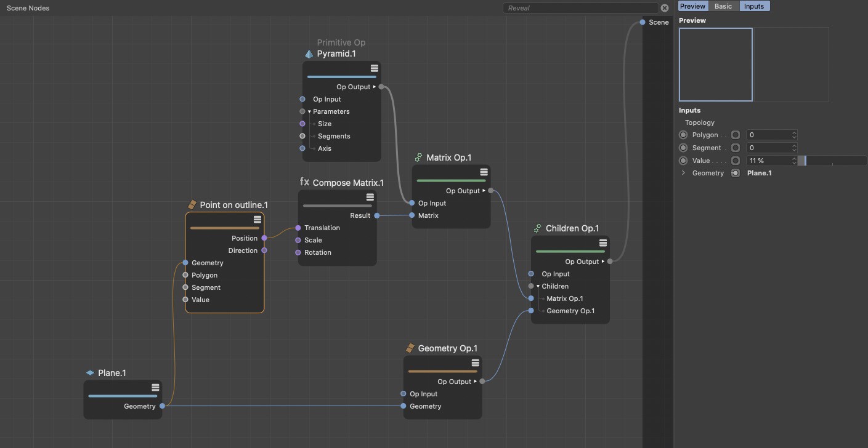Collapse the Children group on Children Op.1
Viewport: 868px width, 448px height.
538,286
